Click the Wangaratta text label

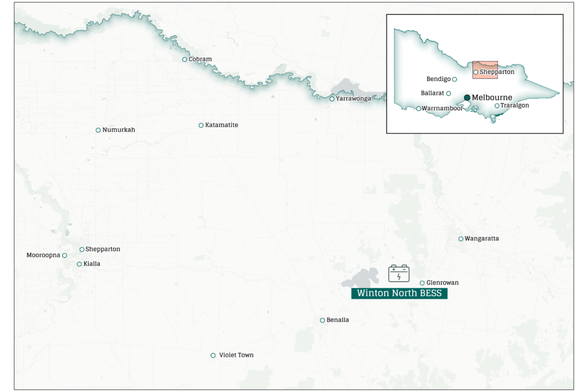(482, 239)
